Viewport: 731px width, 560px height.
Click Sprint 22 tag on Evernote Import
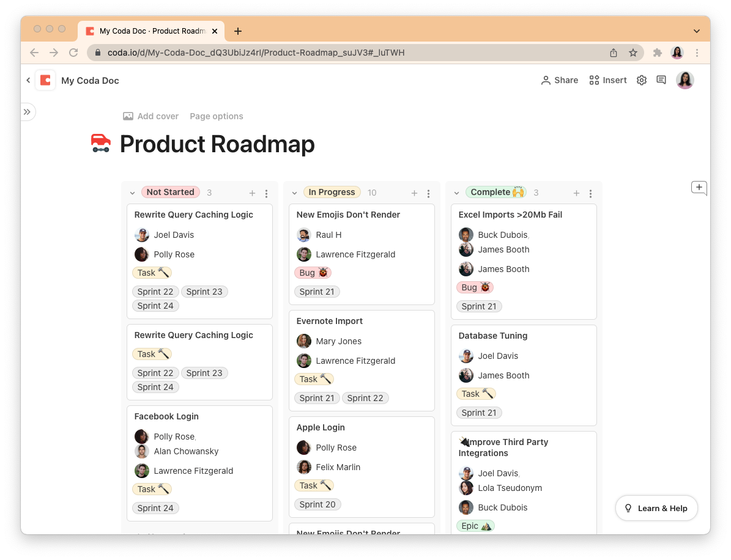click(365, 399)
